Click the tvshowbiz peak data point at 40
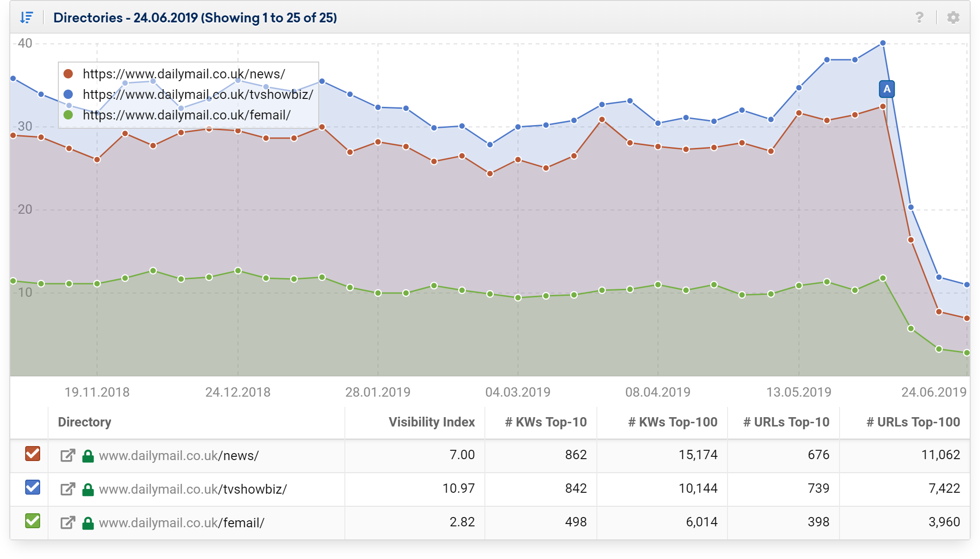This screenshot has height=559, width=980. [x=883, y=43]
